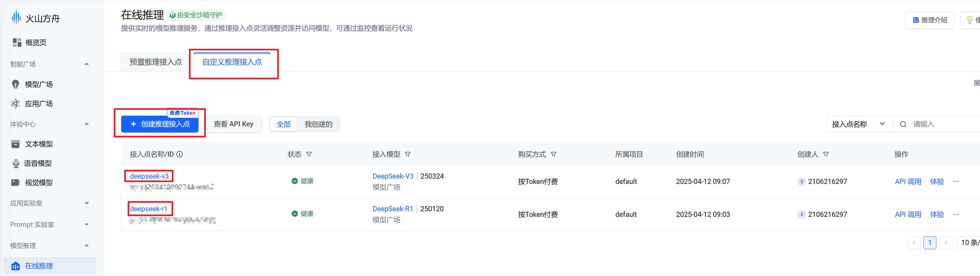Viewport: 980px width, 276px height.
Task: Open more actions for the deepseek-r1 row
Action: tap(956, 214)
